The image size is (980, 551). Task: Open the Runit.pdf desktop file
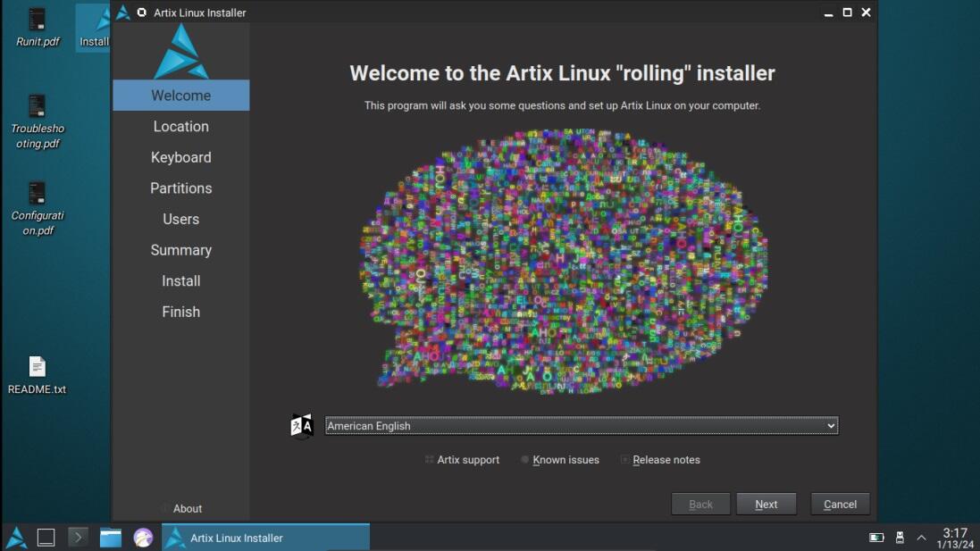tap(38, 28)
